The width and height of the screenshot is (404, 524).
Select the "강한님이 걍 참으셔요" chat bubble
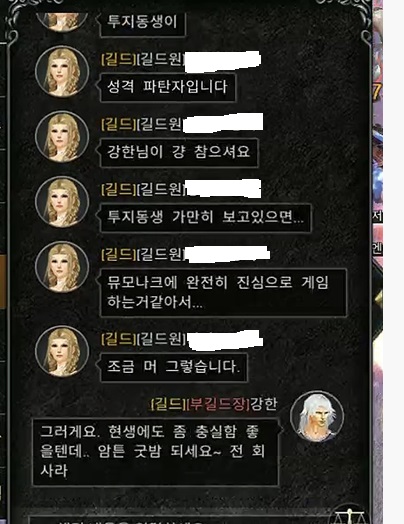coord(178,152)
